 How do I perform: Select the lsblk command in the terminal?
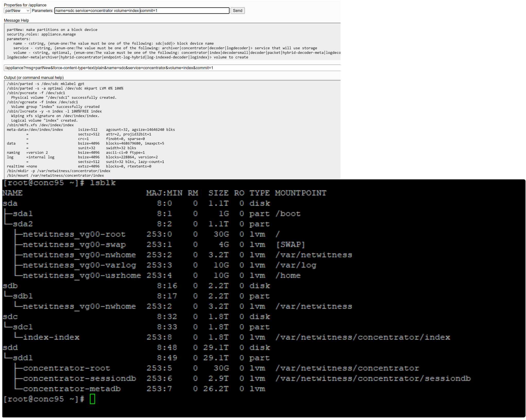102,183
